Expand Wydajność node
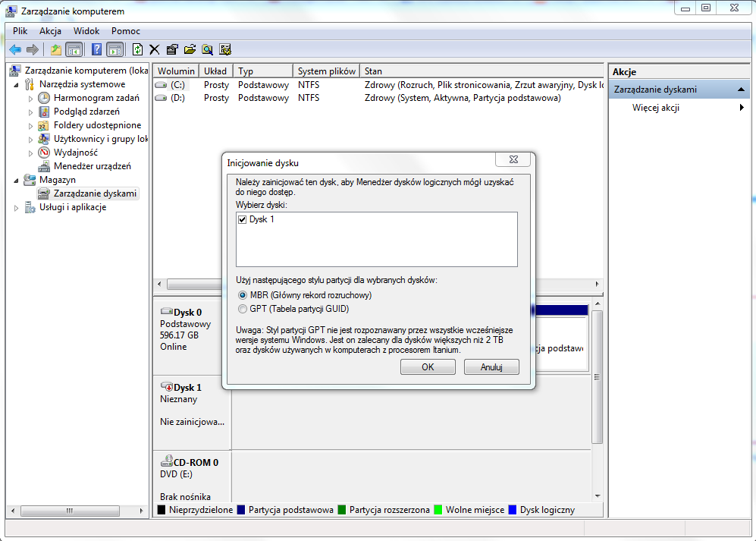Image resolution: width=756 pixels, height=541 pixels. pyautogui.click(x=30, y=153)
